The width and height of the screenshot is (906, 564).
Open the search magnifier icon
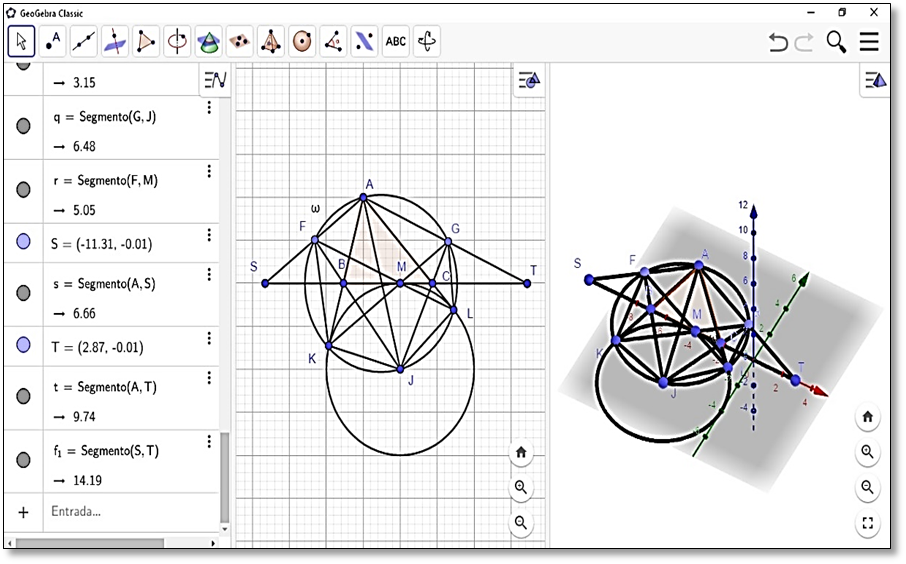click(836, 42)
